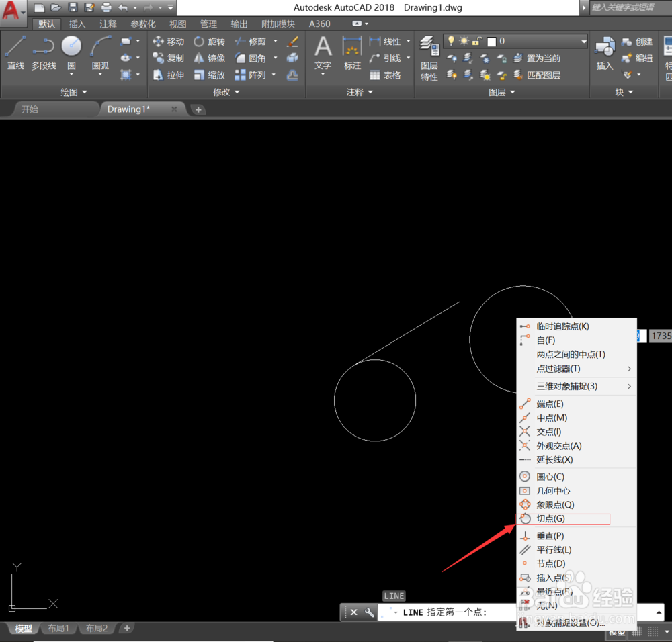Click the Mirror (镜像) tool

click(209, 58)
